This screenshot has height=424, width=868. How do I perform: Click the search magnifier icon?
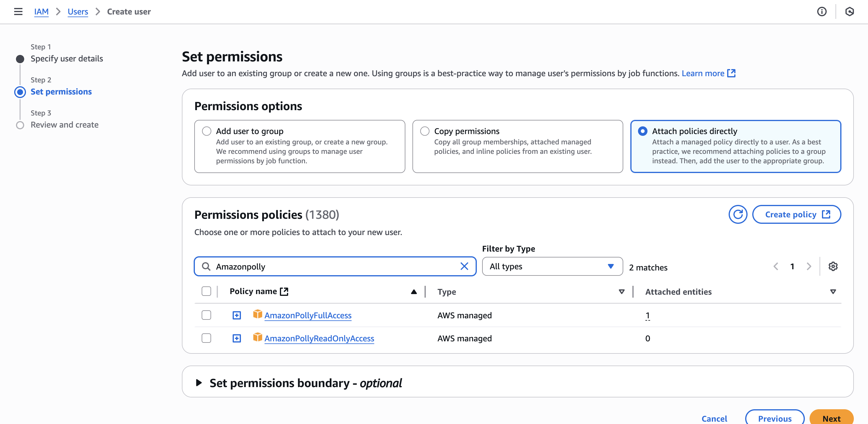(206, 266)
